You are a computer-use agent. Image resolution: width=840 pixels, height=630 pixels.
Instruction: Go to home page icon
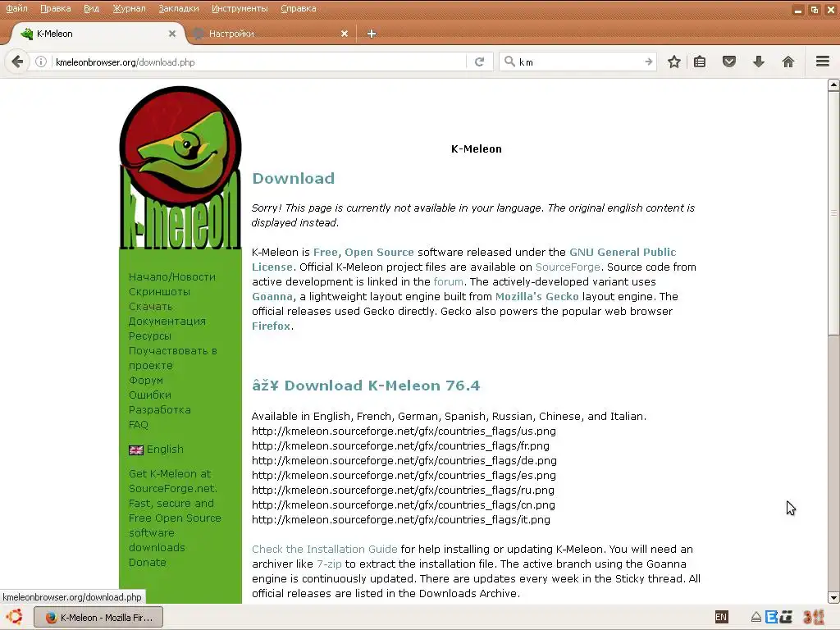point(788,62)
